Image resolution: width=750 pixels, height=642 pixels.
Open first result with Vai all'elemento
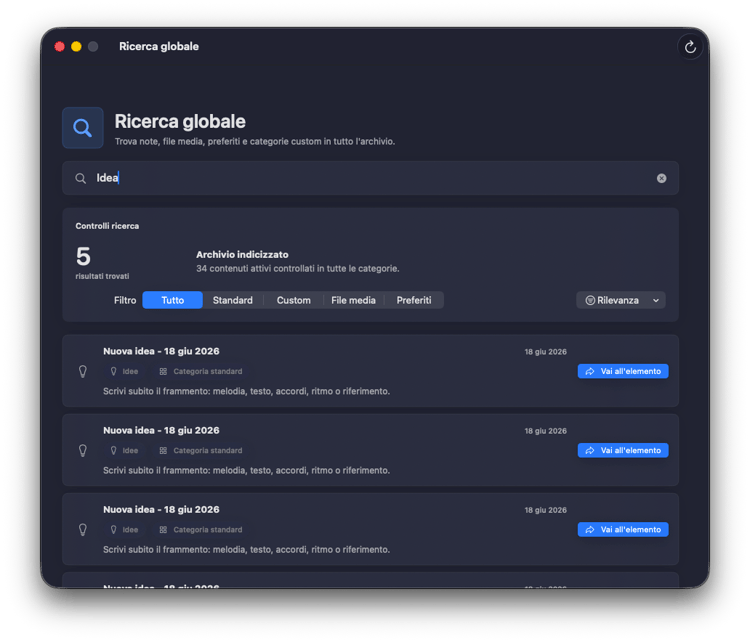(x=623, y=371)
